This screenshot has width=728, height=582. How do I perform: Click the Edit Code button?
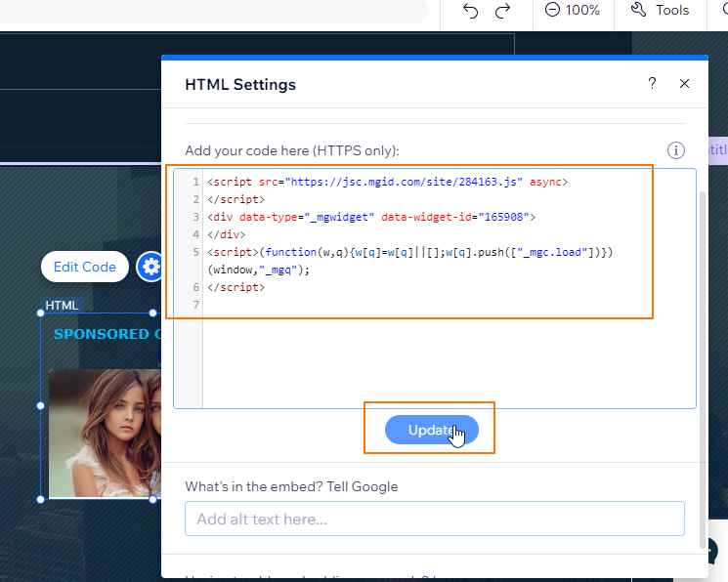pyautogui.click(x=85, y=267)
